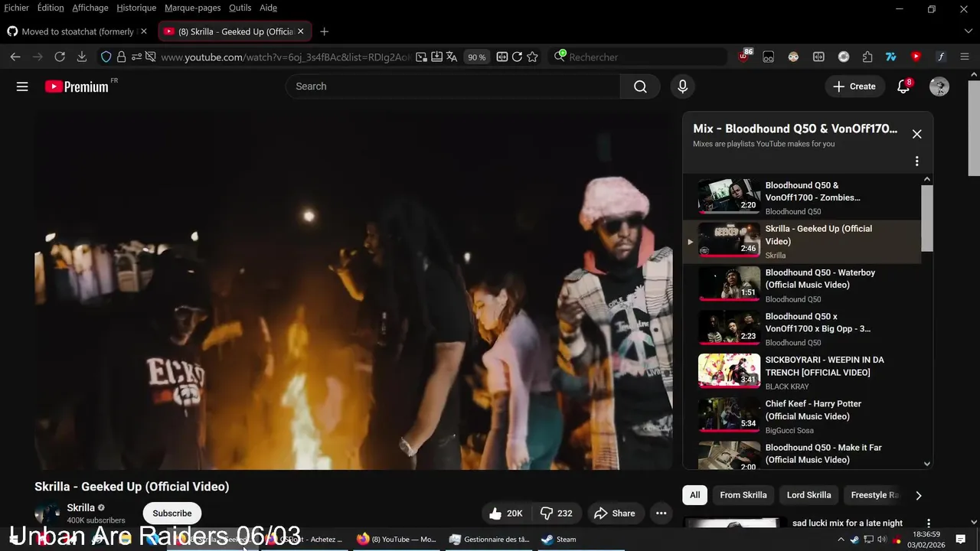Image resolution: width=980 pixels, height=551 pixels.
Task: Click the magnifier search button
Action: click(640, 86)
